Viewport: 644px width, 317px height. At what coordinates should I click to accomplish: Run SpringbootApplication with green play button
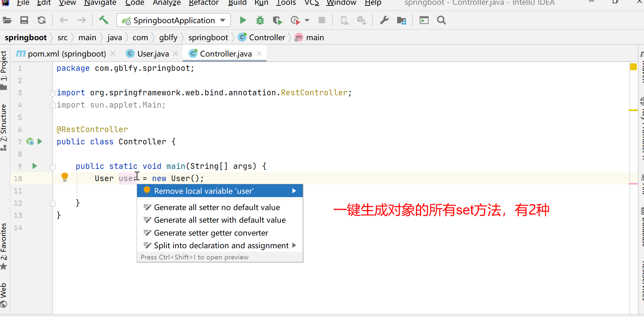243,20
